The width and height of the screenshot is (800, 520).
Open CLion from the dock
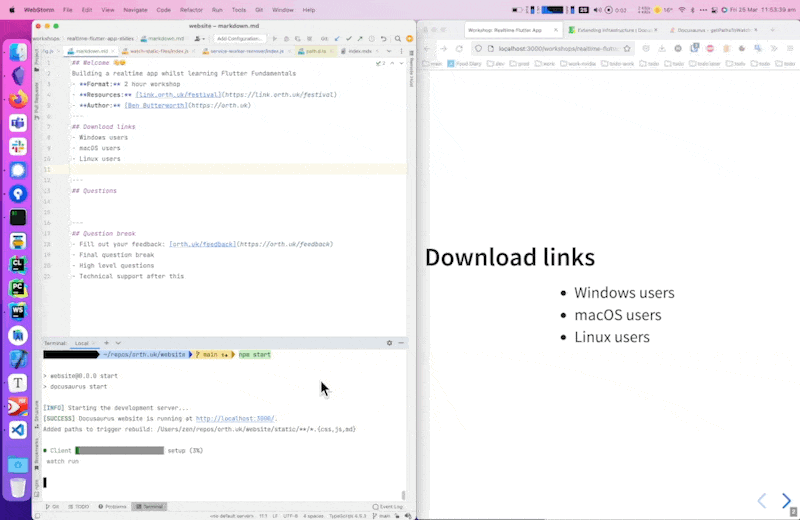tap(18, 264)
